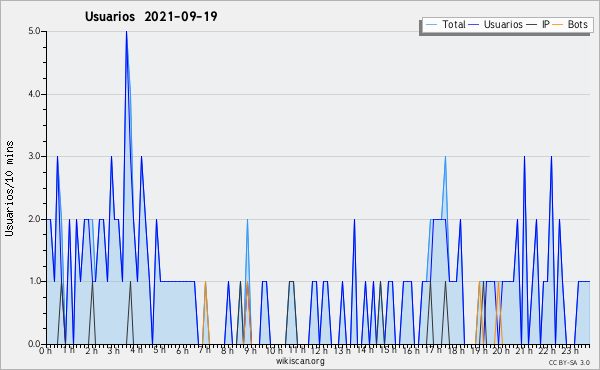This screenshot has height=370, width=600.
Task: Click the '15 h' x-axis label
Action: coord(387,351)
